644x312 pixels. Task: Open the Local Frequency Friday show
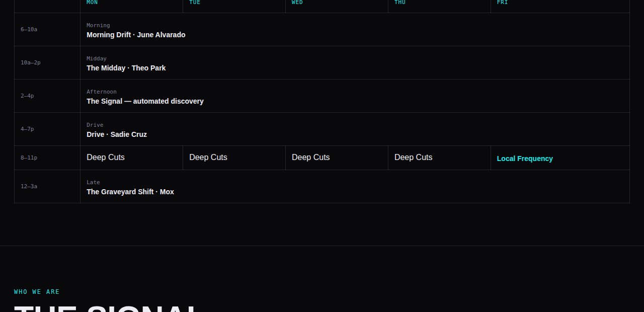tap(525, 159)
